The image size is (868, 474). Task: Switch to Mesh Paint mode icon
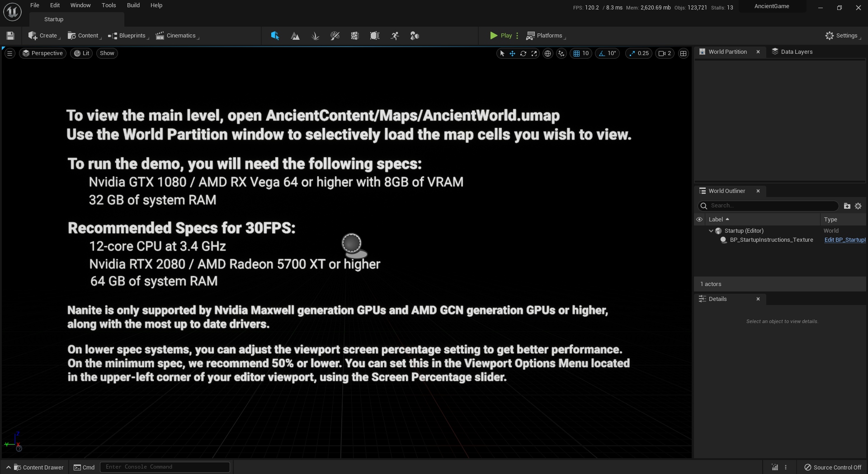pos(335,36)
